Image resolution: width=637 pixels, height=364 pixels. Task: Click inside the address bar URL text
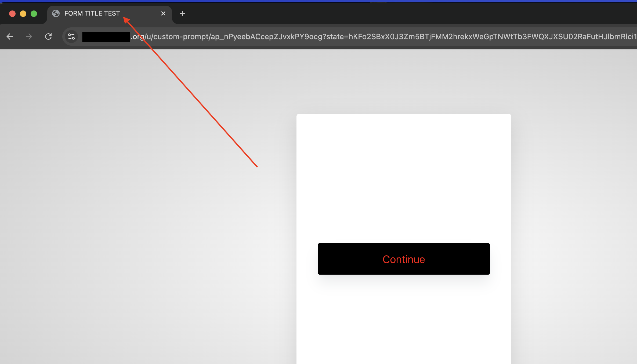pos(242,37)
